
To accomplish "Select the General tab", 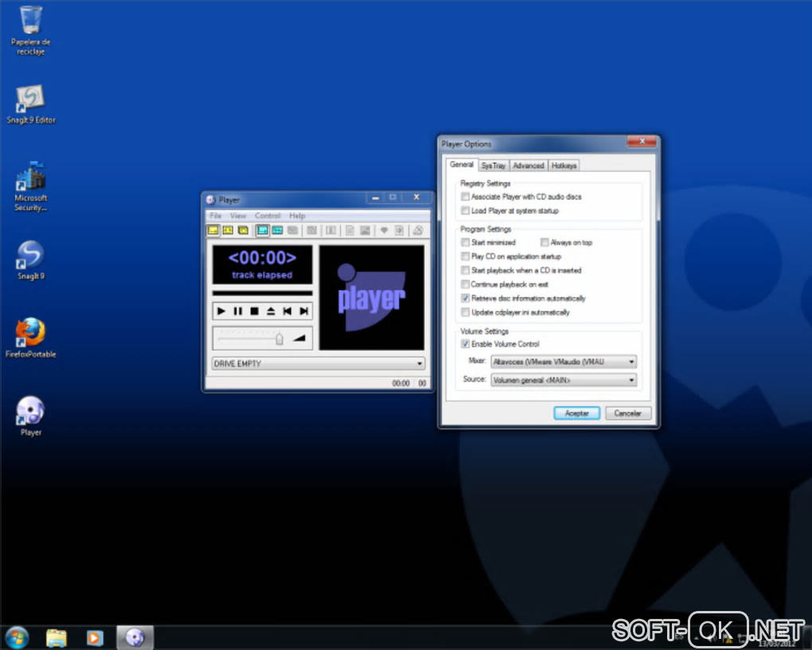I will (462, 164).
